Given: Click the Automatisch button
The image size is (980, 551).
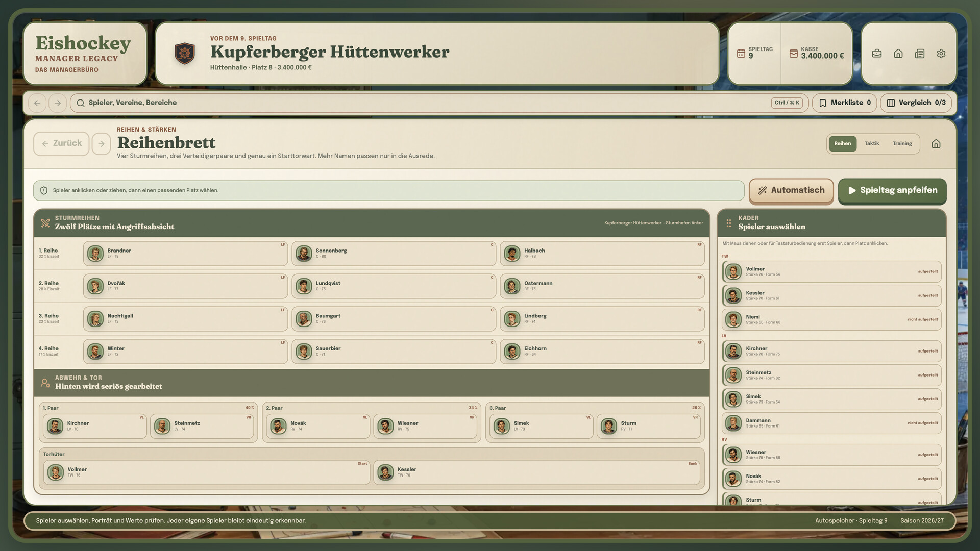Looking at the screenshot, I should (791, 190).
